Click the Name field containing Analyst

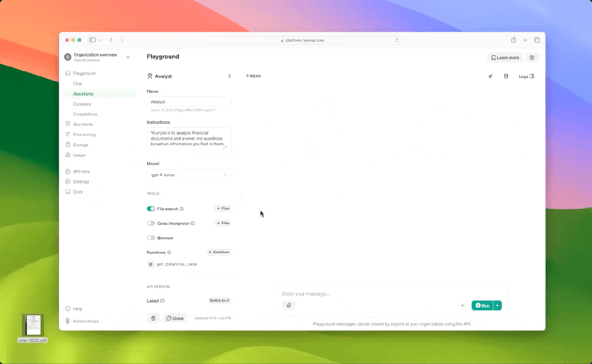[189, 102]
